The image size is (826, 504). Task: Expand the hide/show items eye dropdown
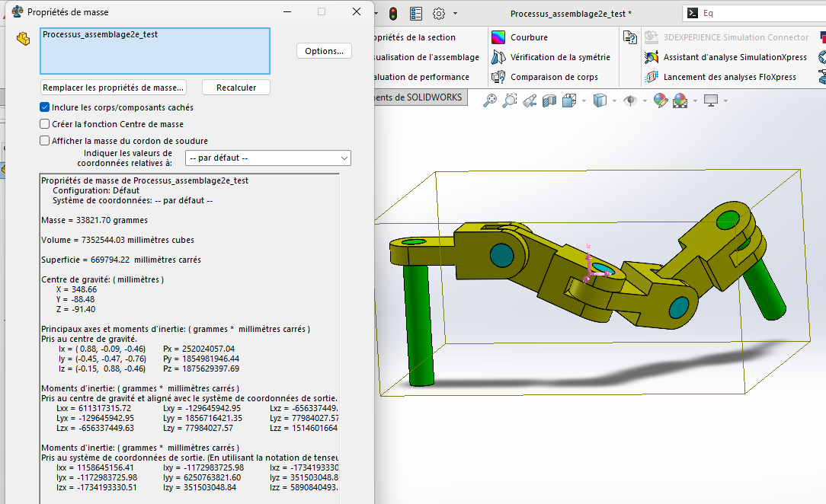(x=643, y=100)
